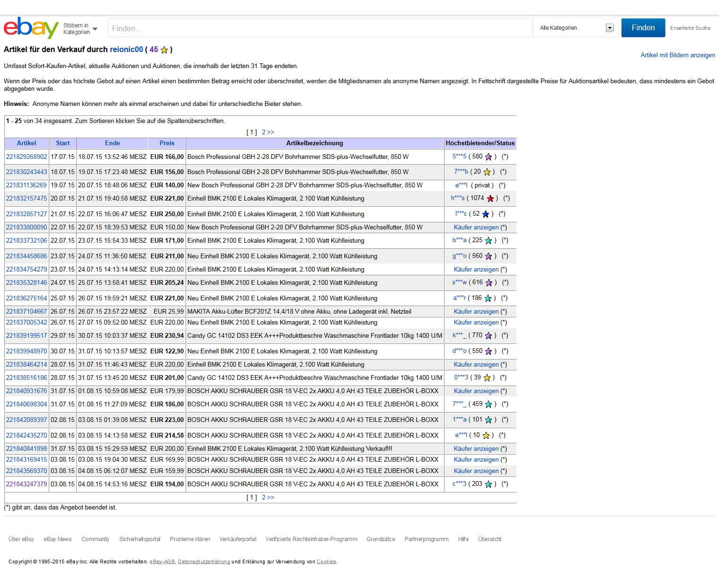Viewport: 719px width, 588px height.
Task: Click price EUR 250,00 cell
Action: pyautogui.click(x=167, y=214)
